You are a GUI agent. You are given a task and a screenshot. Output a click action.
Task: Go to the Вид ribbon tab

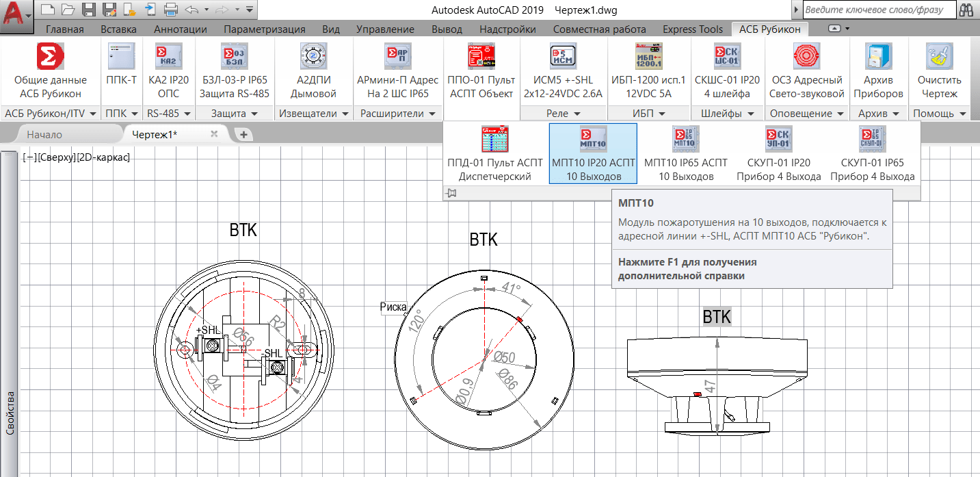pyautogui.click(x=331, y=29)
